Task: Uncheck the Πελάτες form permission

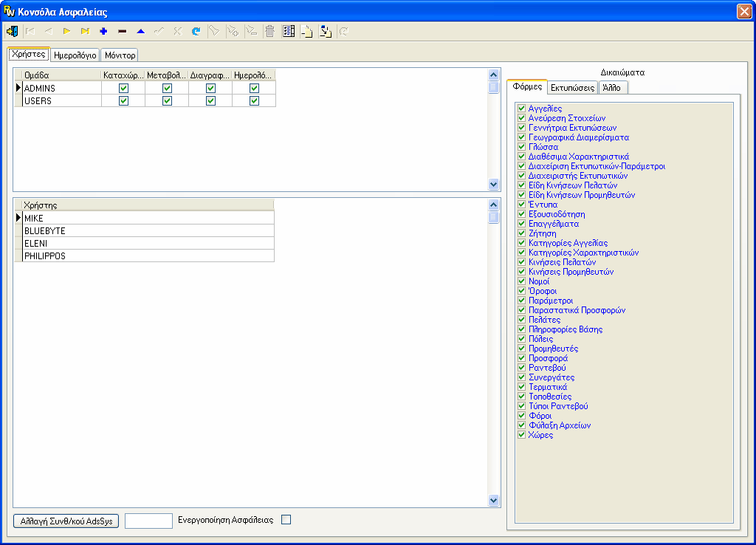Action: [521, 319]
